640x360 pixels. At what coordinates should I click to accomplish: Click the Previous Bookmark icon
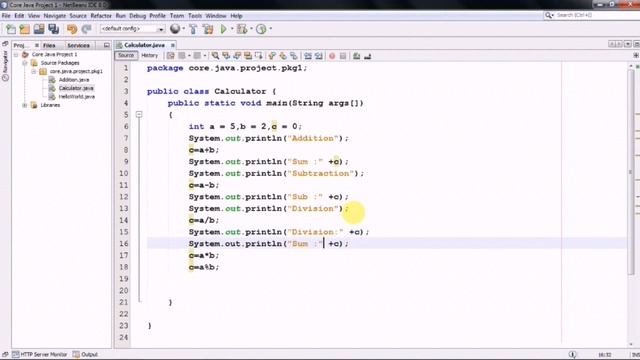coord(272,56)
